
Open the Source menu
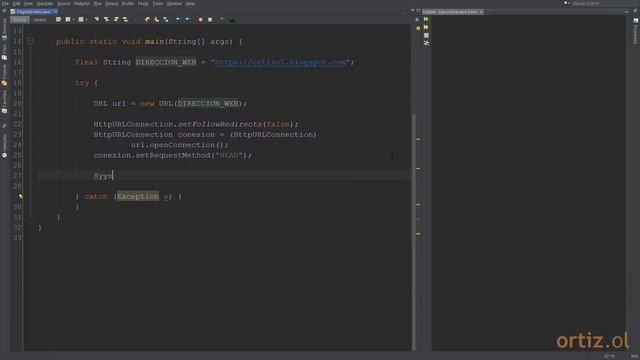[x=63, y=4]
